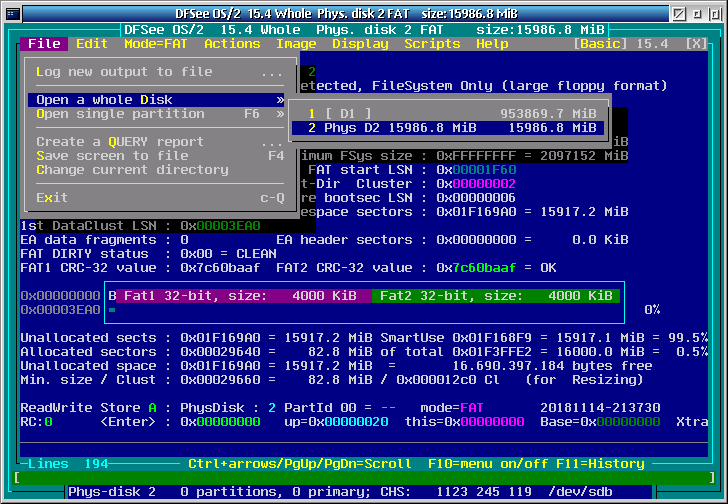Expand the Open single partition submenu arrow
Screen dimensions: 728x504
click(280, 114)
